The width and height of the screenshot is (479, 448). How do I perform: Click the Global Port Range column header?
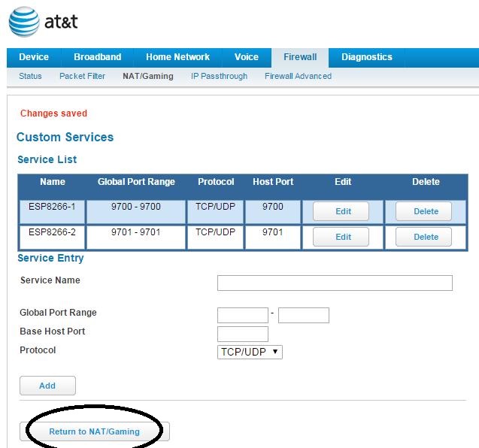point(136,182)
